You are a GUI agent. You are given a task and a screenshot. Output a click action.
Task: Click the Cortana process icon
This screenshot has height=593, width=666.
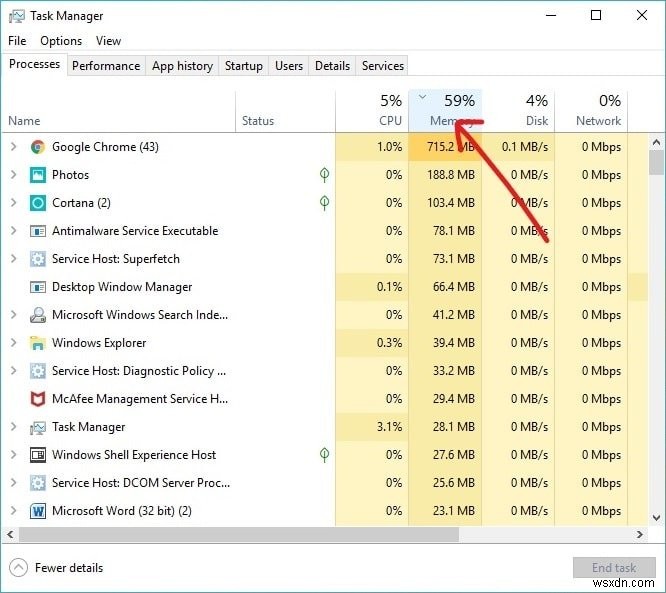tap(38, 203)
